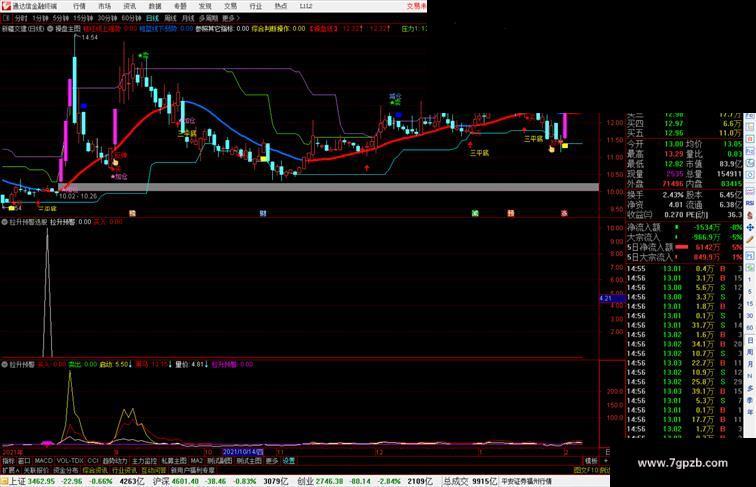Select the 月 period shortcut in sidebar

pyautogui.click(x=750, y=365)
